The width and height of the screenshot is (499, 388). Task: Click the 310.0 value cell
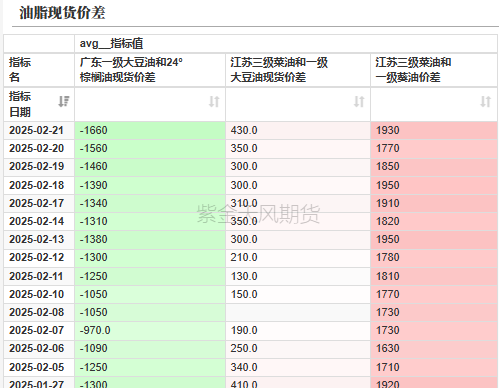(x=298, y=203)
